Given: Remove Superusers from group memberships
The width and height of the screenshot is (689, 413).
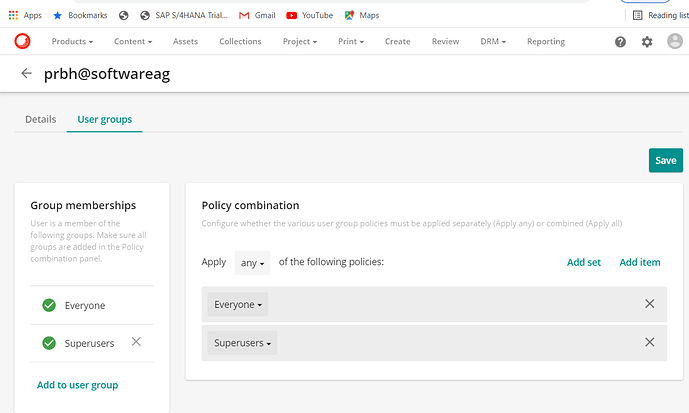Looking at the screenshot, I should [x=137, y=342].
